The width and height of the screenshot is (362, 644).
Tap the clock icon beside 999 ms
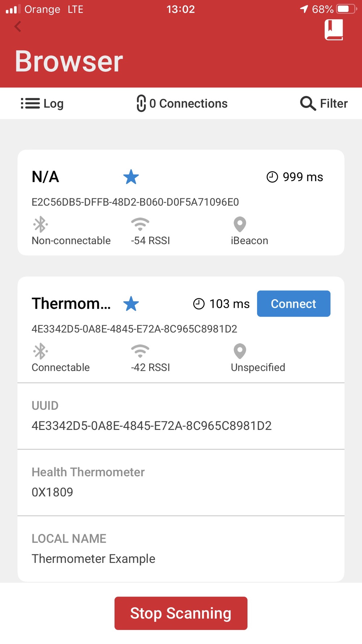(x=272, y=177)
